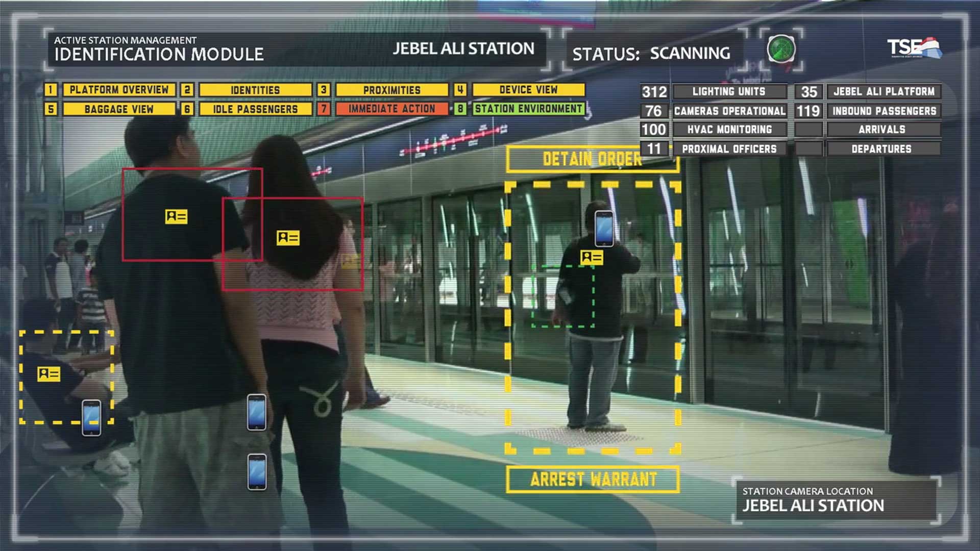Select the red box around the woman's hair
Viewport: 980px width, 551px height.
293,244
